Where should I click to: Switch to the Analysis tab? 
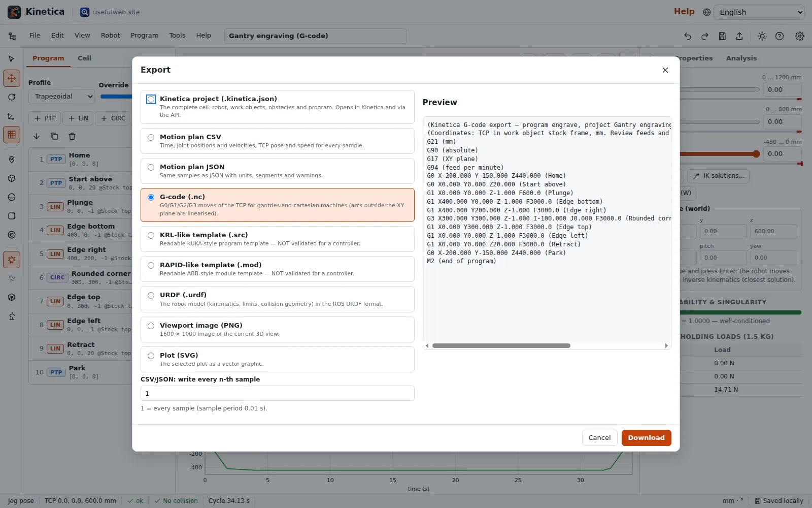pyautogui.click(x=741, y=58)
